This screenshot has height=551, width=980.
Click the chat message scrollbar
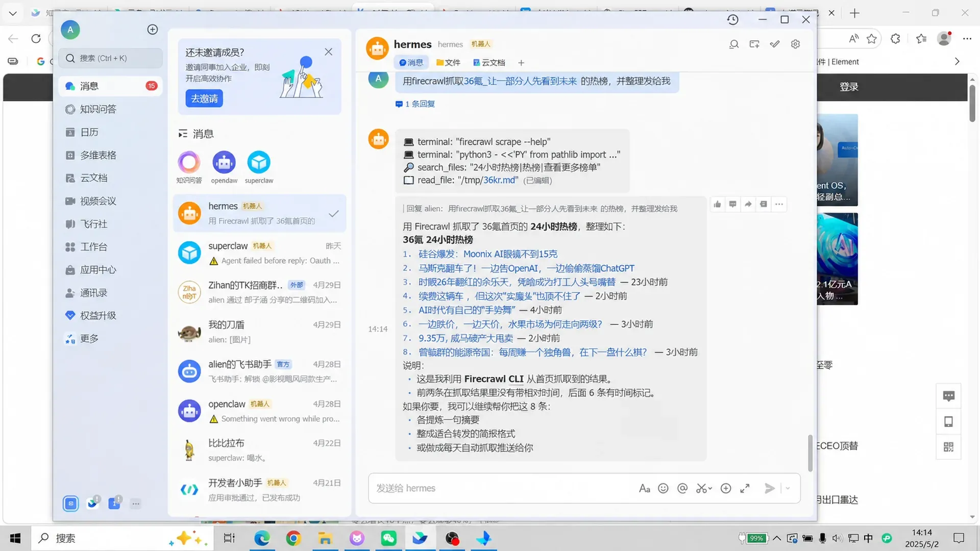pyautogui.click(x=810, y=453)
